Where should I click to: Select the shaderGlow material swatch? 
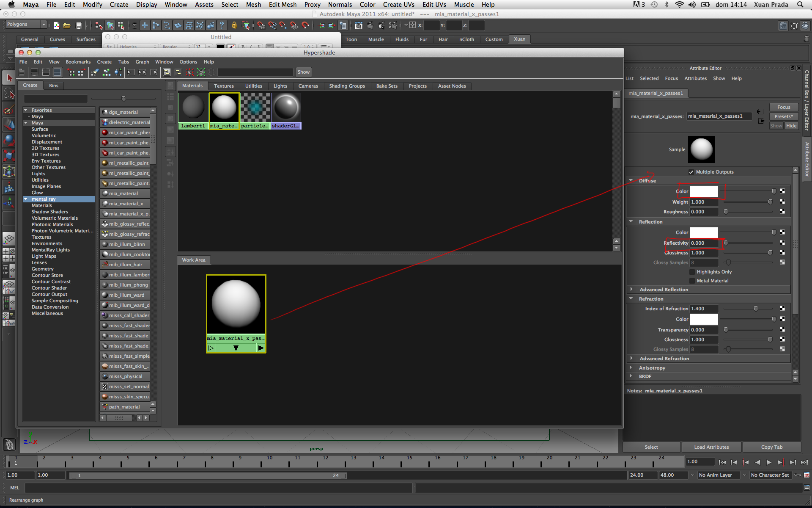coord(286,111)
